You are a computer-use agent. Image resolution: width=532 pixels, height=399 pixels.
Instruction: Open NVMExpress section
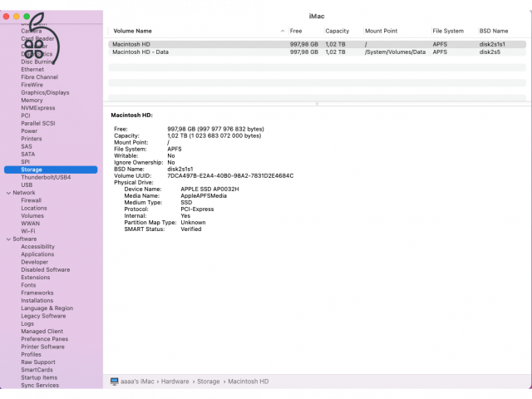pyautogui.click(x=38, y=108)
